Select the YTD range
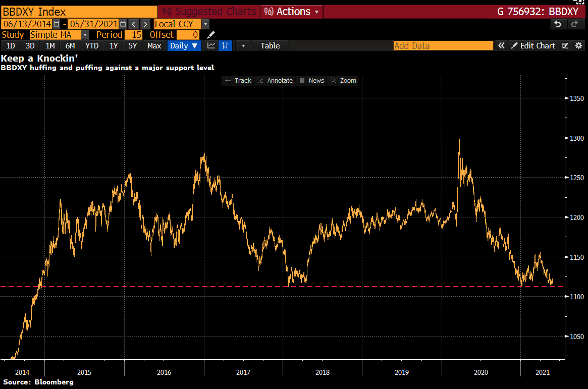 pyautogui.click(x=92, y=46)
